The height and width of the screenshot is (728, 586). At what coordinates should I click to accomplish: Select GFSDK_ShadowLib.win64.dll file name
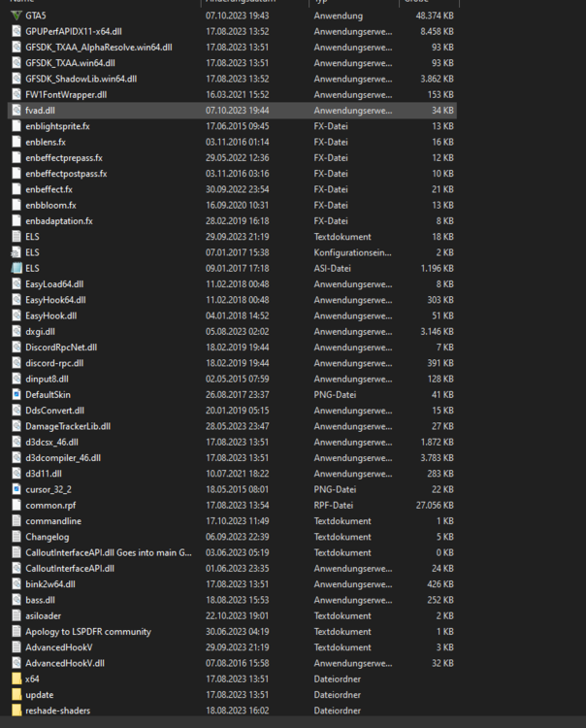(81, 79)
